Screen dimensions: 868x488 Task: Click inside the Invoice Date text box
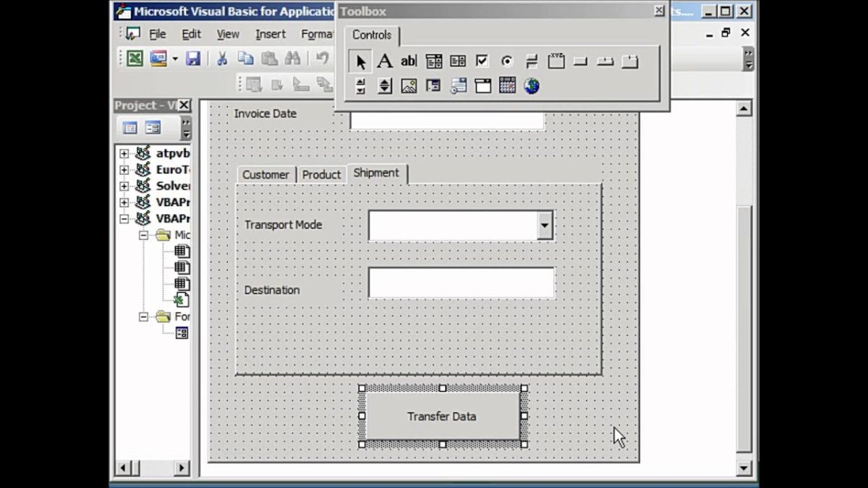447,120
